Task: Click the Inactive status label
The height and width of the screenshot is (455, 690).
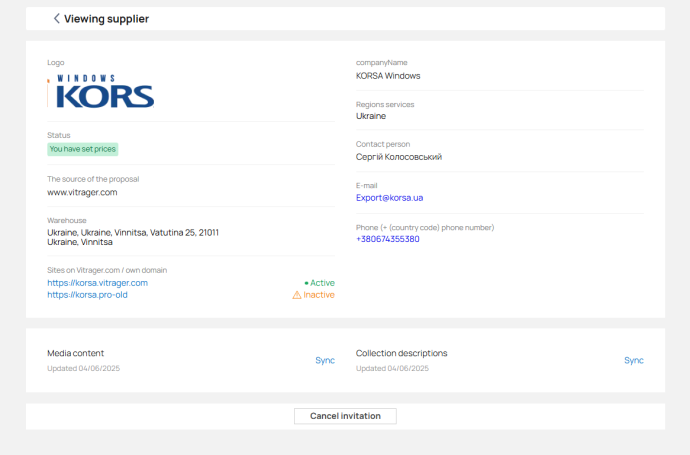Action: click(x=319, y=295)
